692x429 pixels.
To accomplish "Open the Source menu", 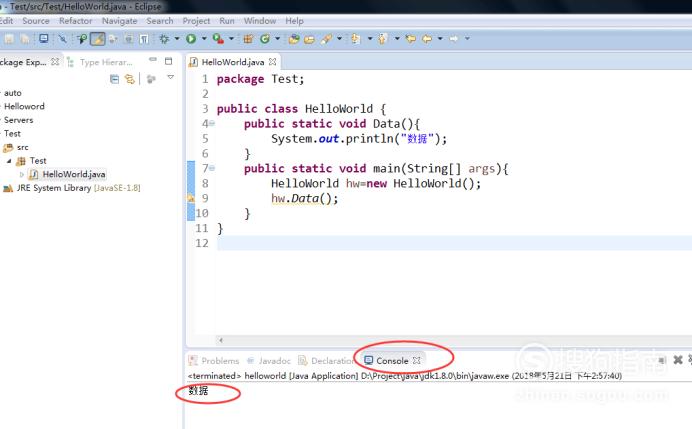I will 36,21.
